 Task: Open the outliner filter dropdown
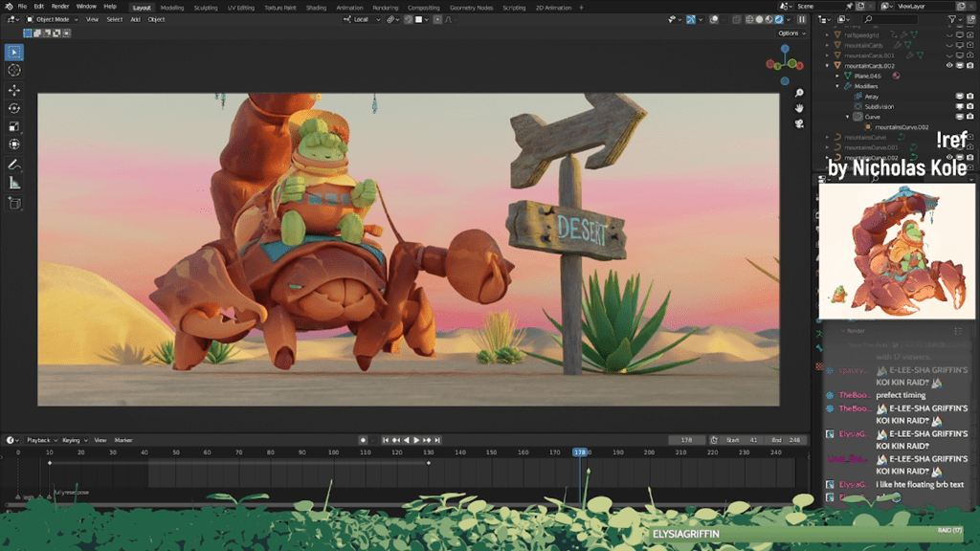tap(954, 19)
